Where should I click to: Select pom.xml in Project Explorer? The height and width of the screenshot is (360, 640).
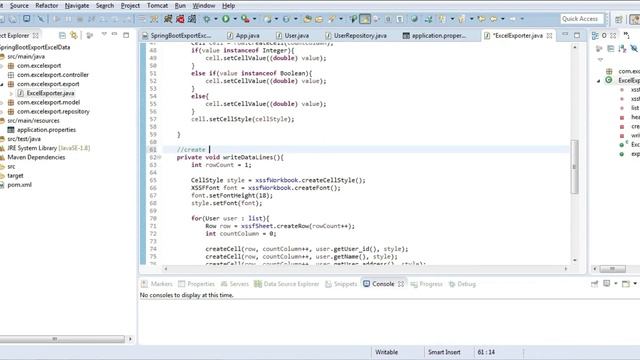coord(19,185)
